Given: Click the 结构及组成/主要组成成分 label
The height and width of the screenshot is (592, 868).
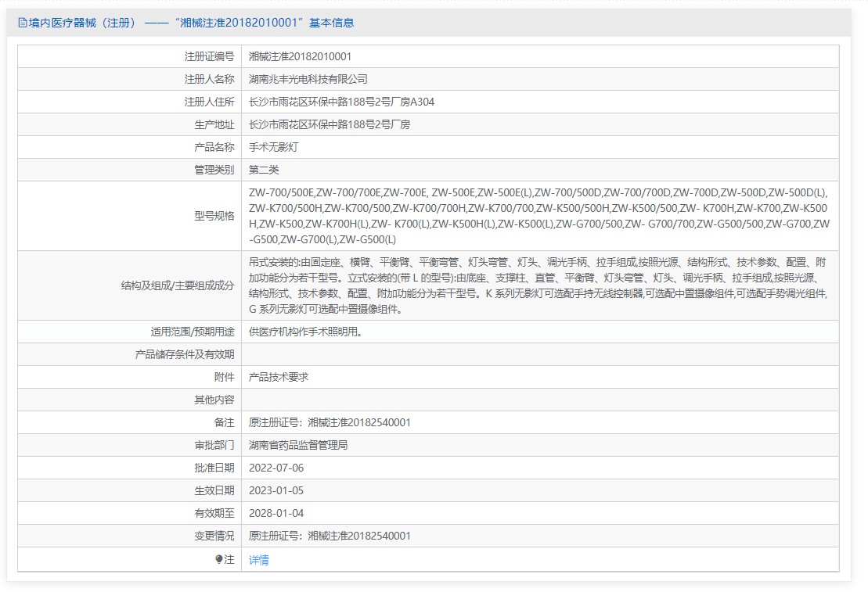Looking at the screenshot, I should point(178,285).
